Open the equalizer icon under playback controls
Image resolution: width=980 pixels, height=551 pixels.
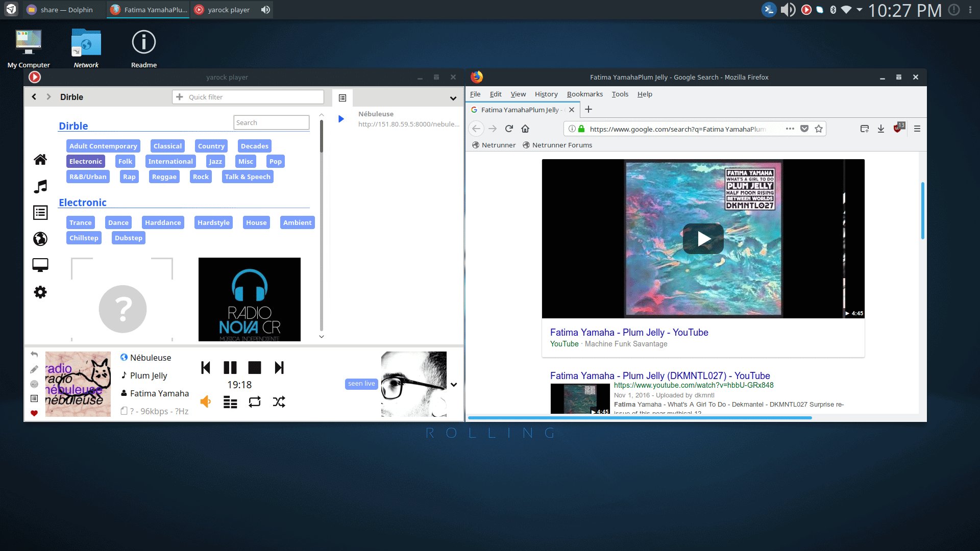pyautogui.click(x=230, y=403)
